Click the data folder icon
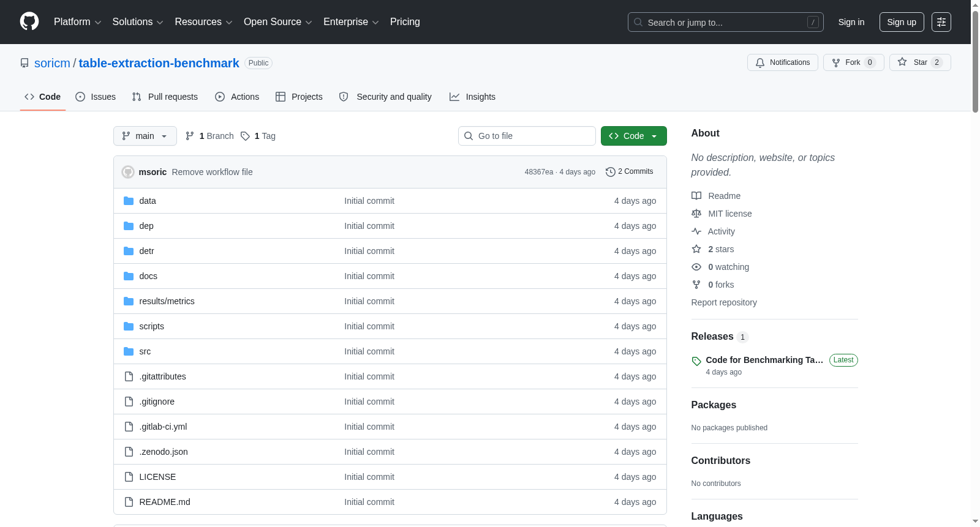This screenshot has height=527, width=980. pyautogui.click(x=129, y=201)
